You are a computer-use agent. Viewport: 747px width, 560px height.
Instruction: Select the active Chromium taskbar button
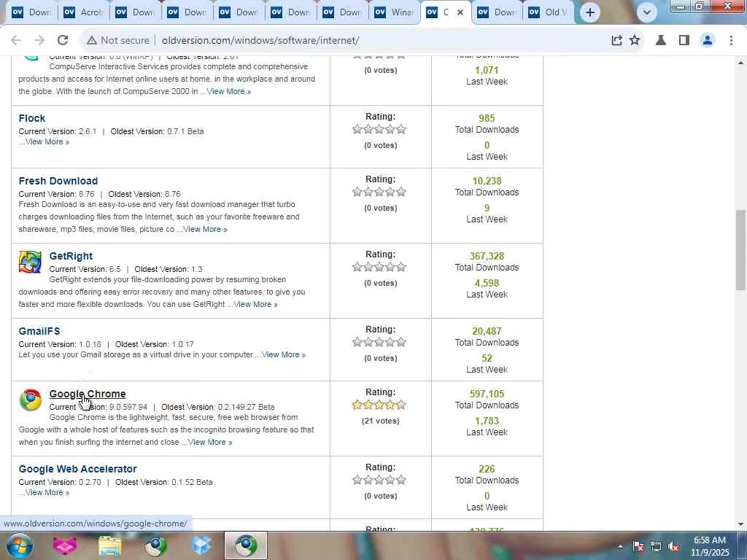(x=246, y=545)
